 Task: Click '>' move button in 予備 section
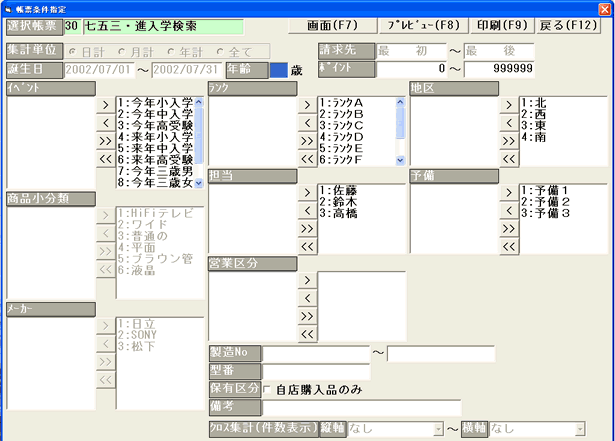click(x=509, y=190)
